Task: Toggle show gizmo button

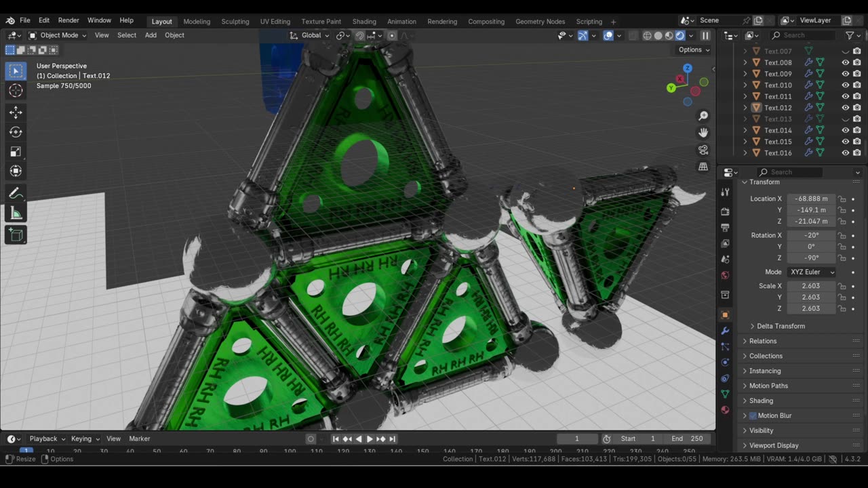Action: (583, 35)
